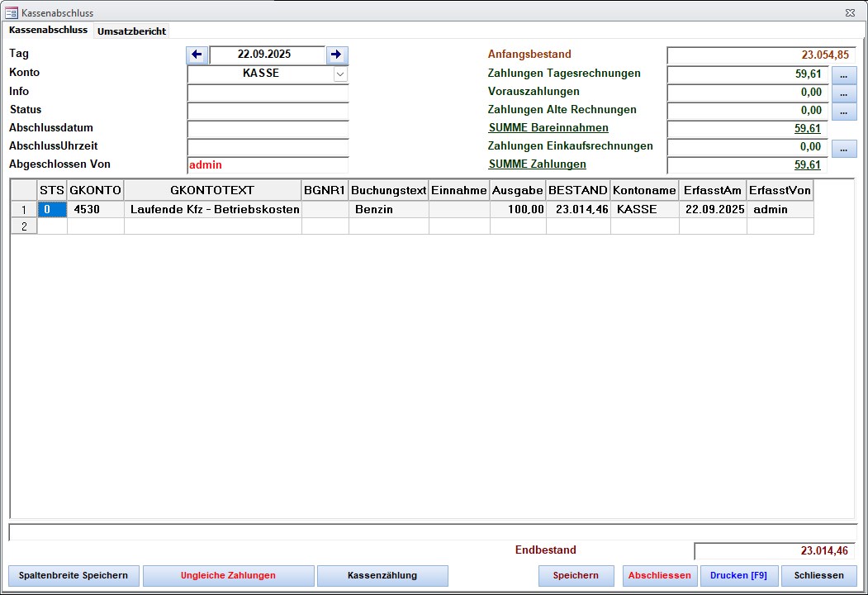
Task: Click Spaltenbreite Speichern button
Action: (73, 576)
